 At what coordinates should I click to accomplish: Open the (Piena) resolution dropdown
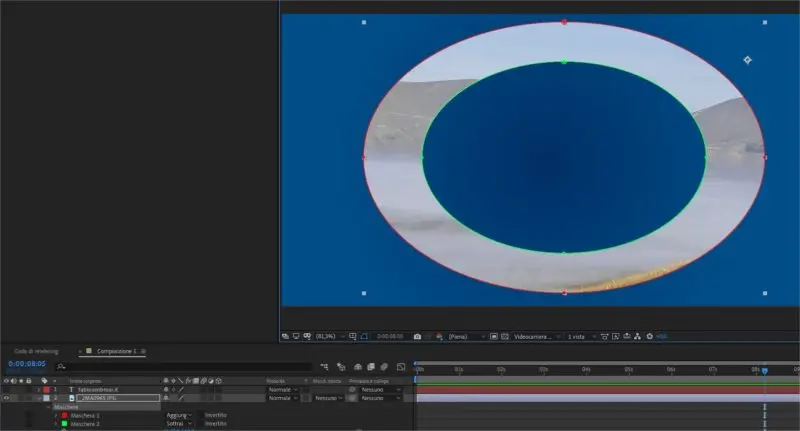click(466, 337)
